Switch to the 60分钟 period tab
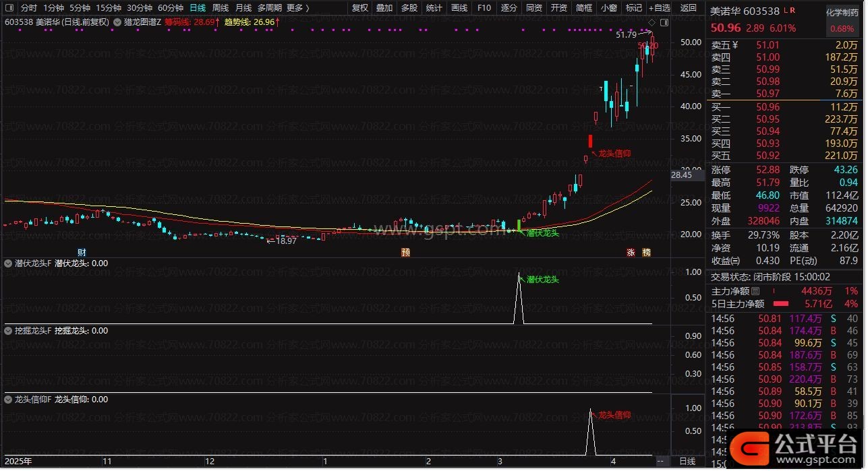The image size is (868, 471). [170, 8]
